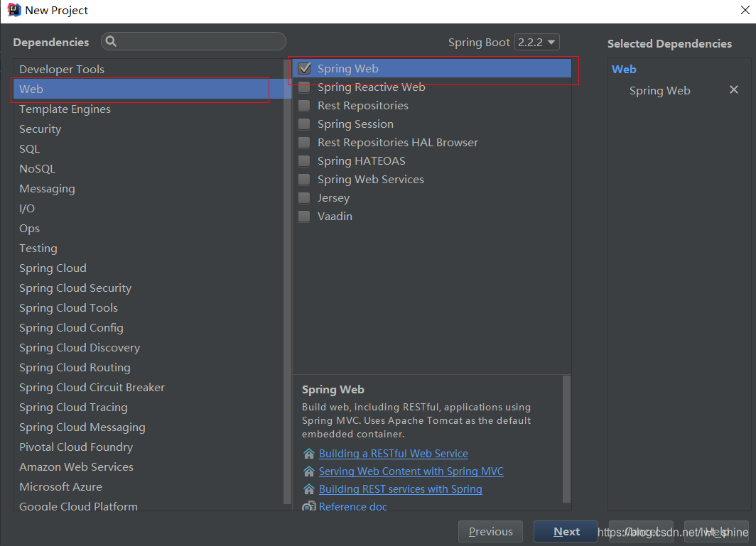The image size is (756, 546).
Task: Open Serving Web Content with Spring MVC link
Action: pos(411,471)
